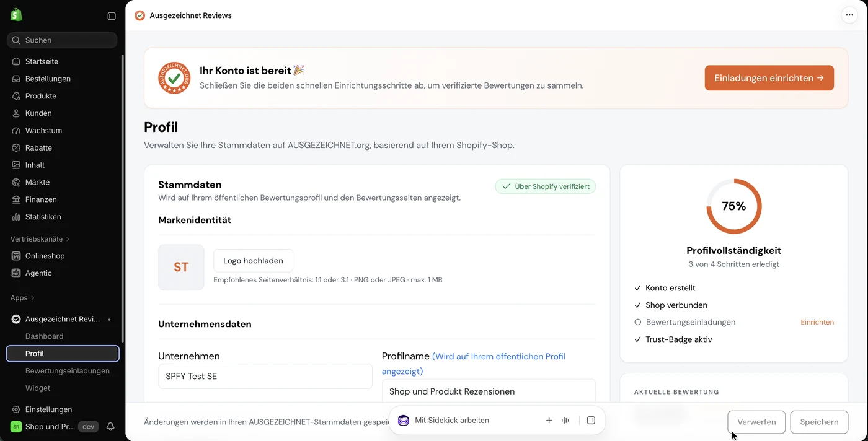Expand the Apps section
Image resolution: width=868 pixels, height=441 pixels.
(x=22, y=298)
